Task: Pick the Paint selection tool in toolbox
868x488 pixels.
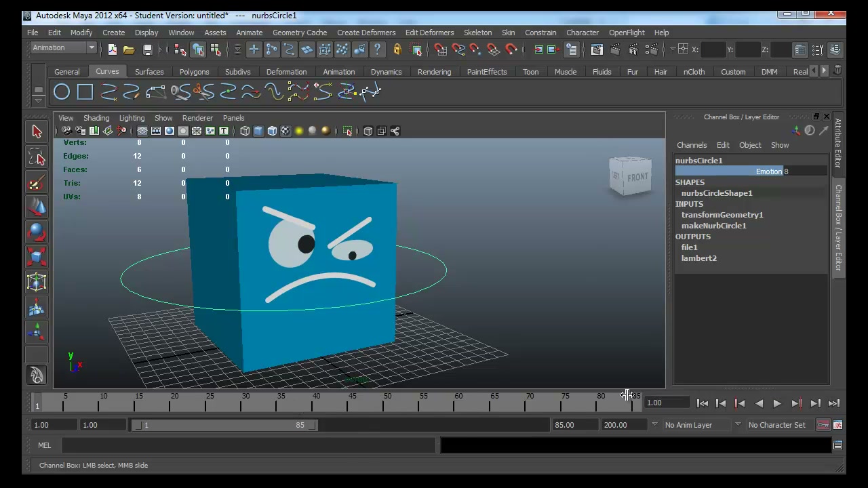Action: pyautogui.click(x=37, y=183)
